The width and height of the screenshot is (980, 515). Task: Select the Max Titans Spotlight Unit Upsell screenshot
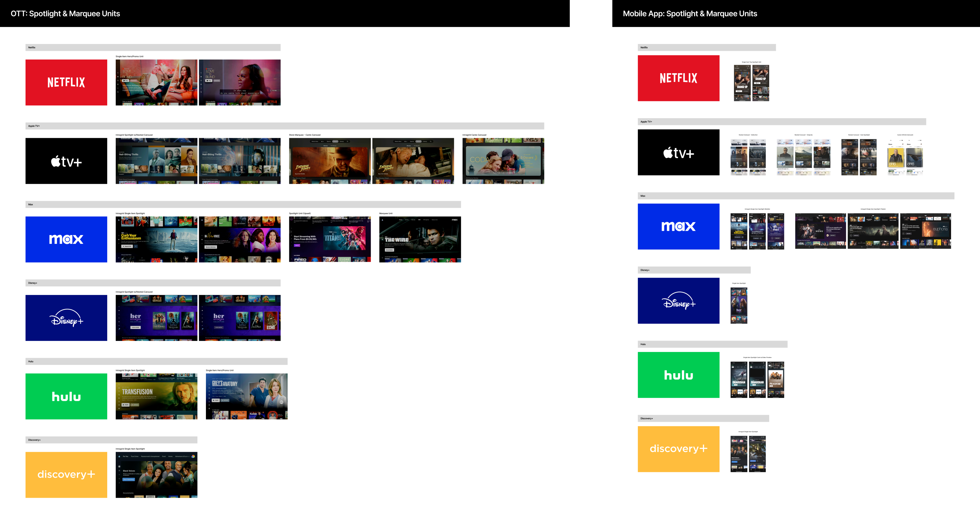click(x=330, y=239)
